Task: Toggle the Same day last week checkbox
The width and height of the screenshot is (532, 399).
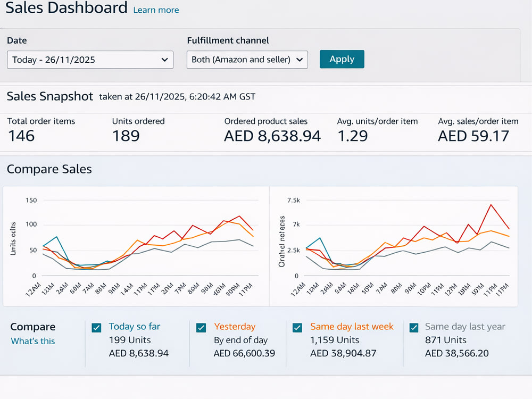Action: [297, 328]
